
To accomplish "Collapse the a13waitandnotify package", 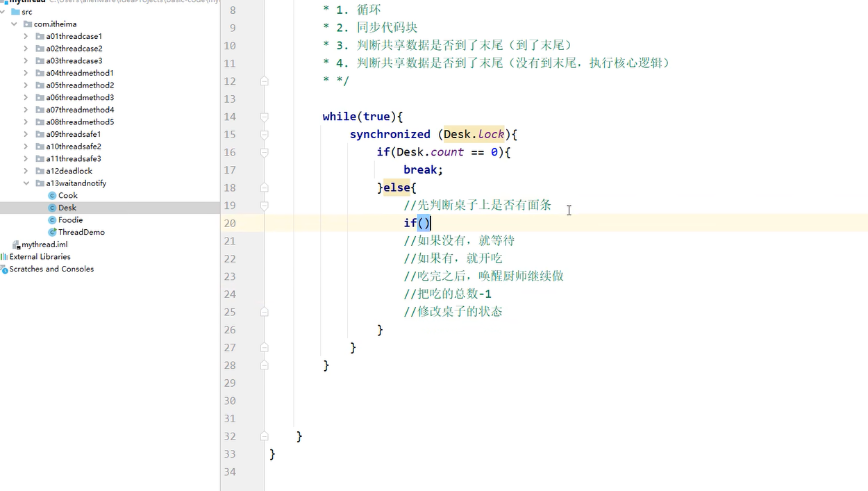I will click(x=26, y=183).
